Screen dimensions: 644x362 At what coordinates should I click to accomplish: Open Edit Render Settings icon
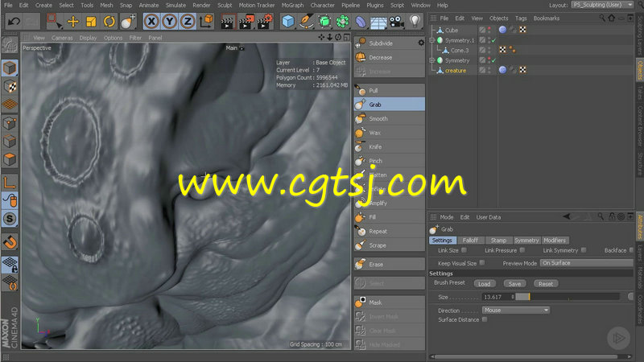point(265,22)
